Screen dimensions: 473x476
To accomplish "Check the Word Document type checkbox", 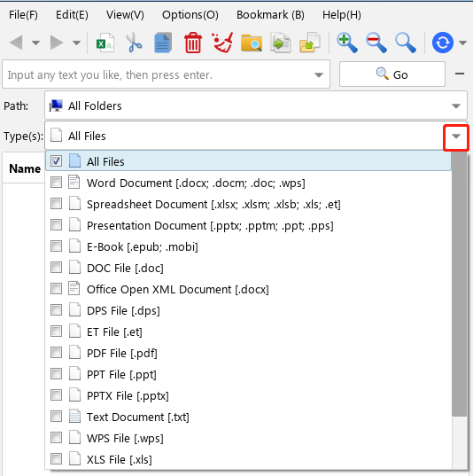I will (x=56, y=183).
